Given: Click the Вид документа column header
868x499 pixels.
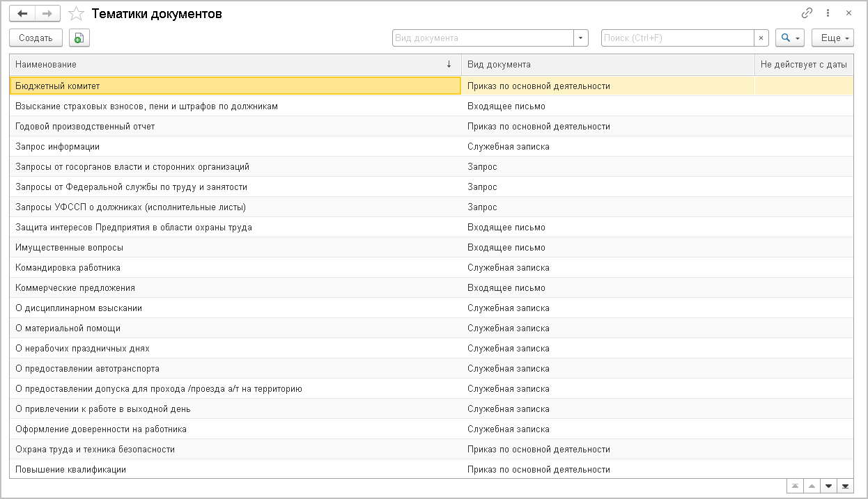Looking at the screenshot, I should (607, 65).
